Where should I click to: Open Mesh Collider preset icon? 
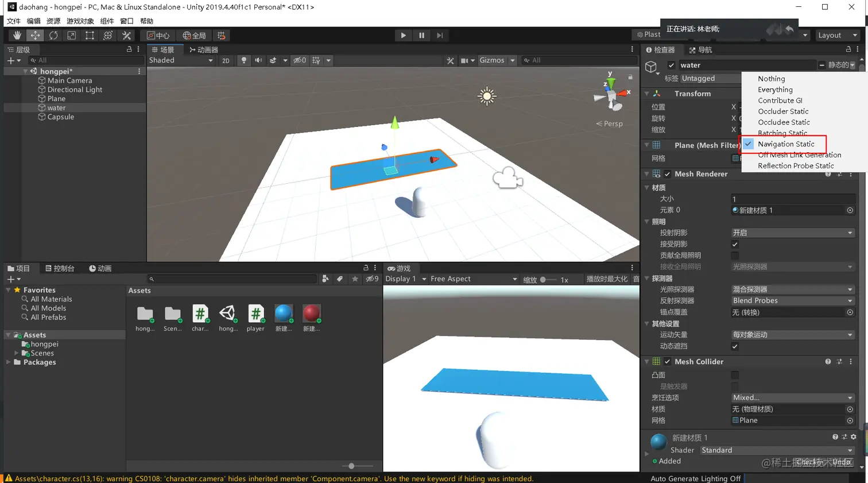pyautogui.click(x=839, y=362)
